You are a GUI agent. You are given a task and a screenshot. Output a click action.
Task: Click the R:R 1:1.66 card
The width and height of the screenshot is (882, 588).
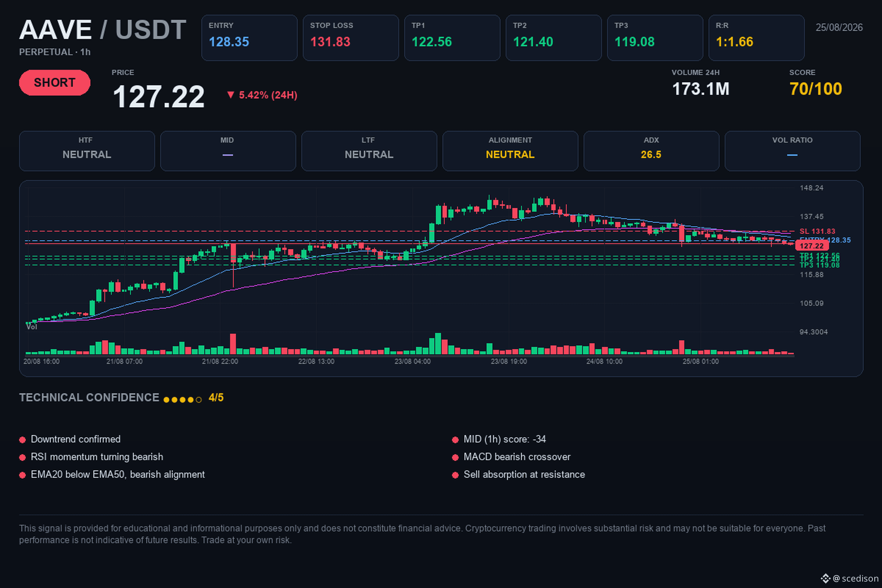(756, 38)
